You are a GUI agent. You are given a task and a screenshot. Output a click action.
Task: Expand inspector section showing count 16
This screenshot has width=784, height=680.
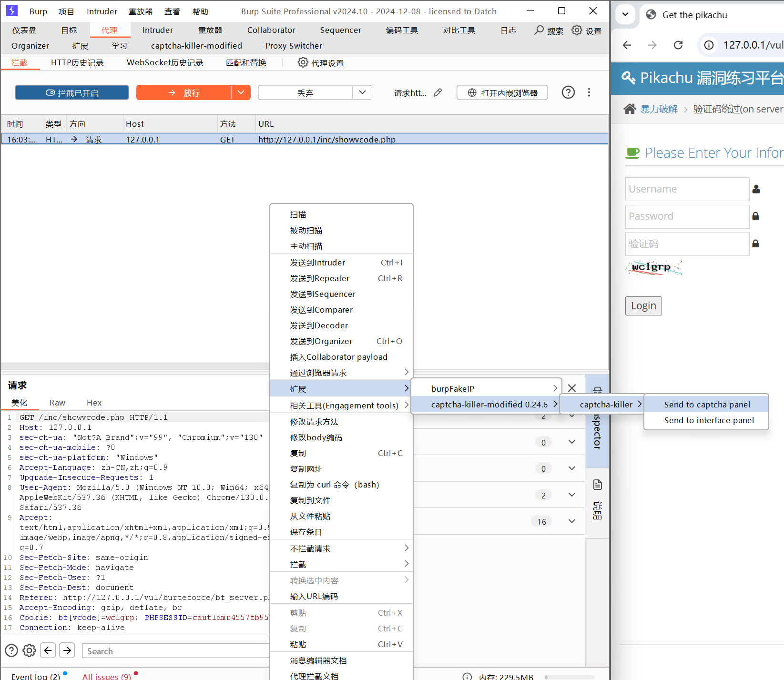pos(572,521)
